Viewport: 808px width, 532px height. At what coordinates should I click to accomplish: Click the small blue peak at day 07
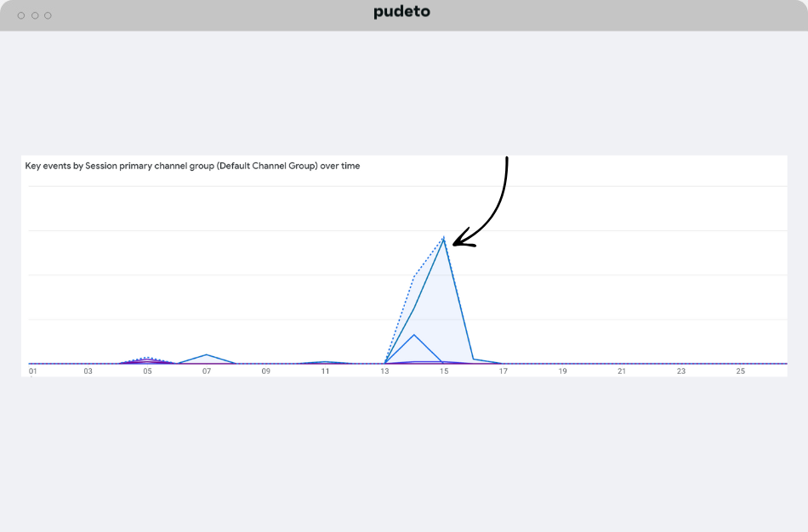click(x=206, y=354)
